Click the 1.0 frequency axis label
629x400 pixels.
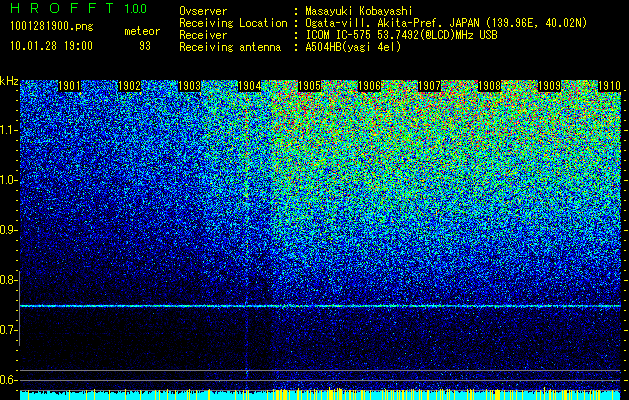[x=8, y=180]
